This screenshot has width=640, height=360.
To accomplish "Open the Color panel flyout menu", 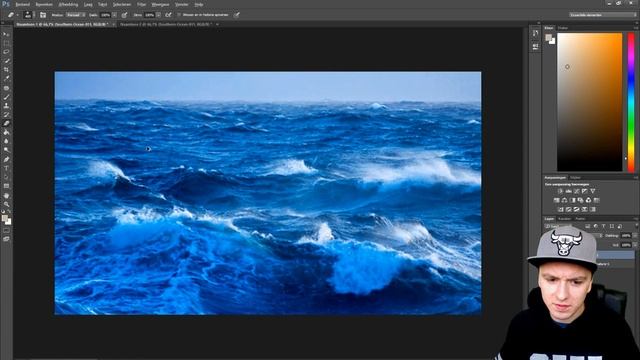I will tap(636, 28).
